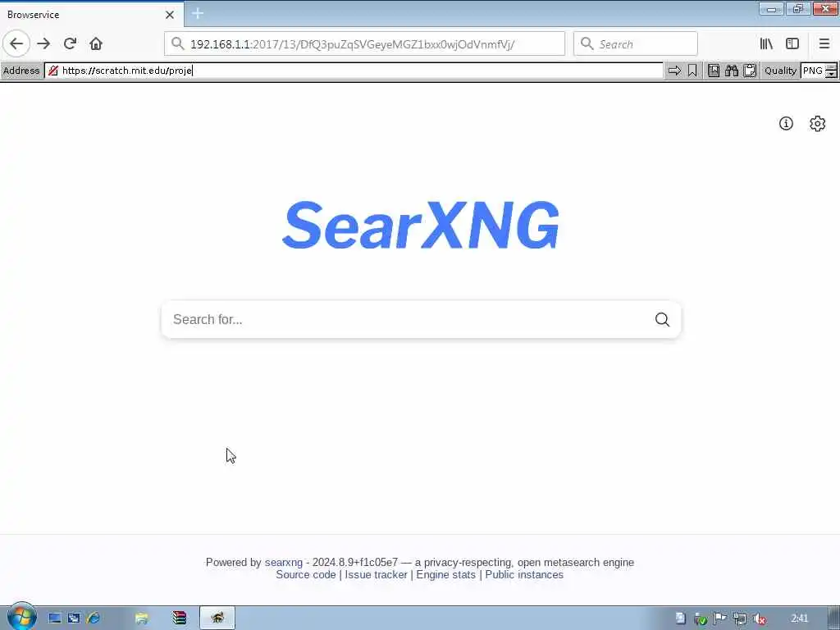Click the muted volume tray icon
The height and width of the screenshot is (630, 840).
click(759, 619)
